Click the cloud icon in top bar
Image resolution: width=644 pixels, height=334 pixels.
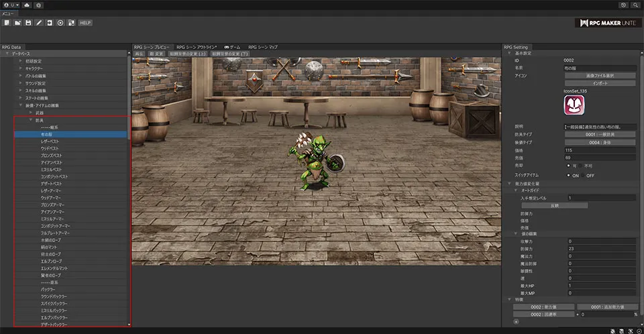click(26, 5)
